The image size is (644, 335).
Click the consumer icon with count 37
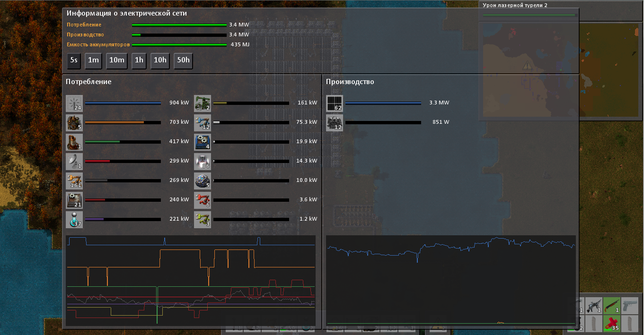[74, 219]
